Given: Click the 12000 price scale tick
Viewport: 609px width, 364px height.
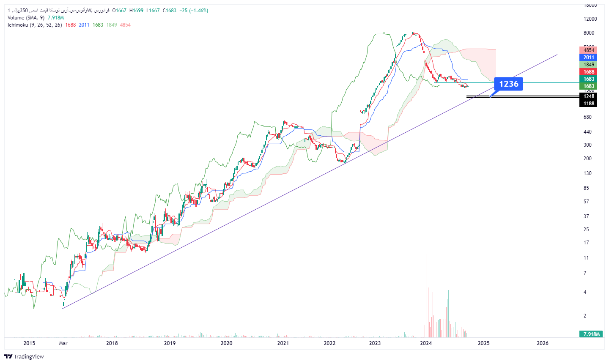Looking at the screenshot, I should click(590, 19).
